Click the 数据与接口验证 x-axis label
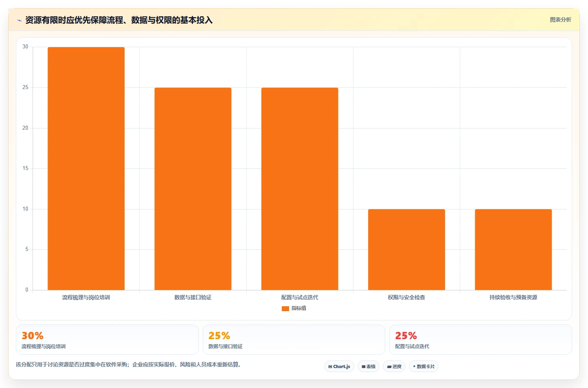The height and width of the screenshot is (388, 588). [x=193, y=298]
